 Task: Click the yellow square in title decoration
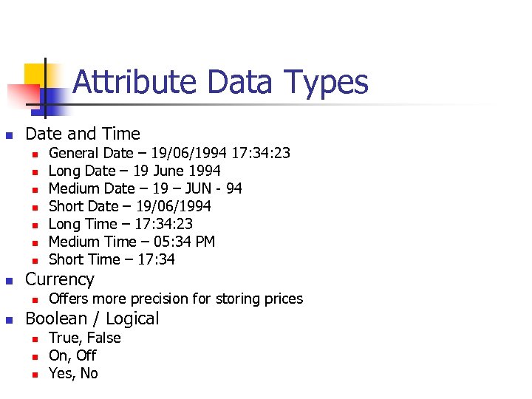click(x=34, y=74)
